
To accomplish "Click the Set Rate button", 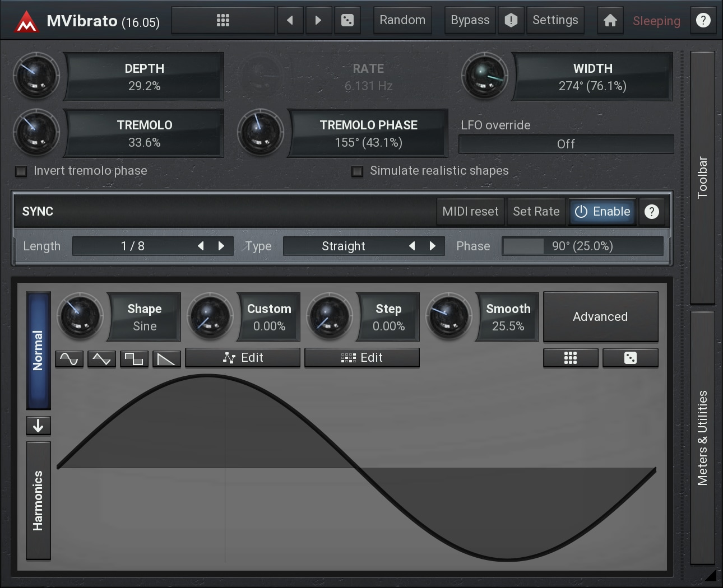I will coord(536,212).
